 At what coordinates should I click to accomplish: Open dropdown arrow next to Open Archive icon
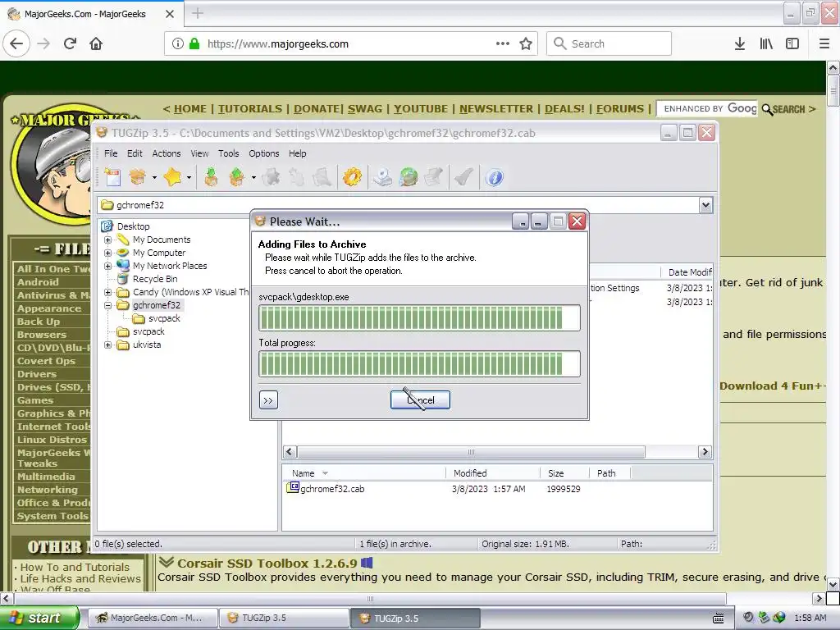pos(154,177)
